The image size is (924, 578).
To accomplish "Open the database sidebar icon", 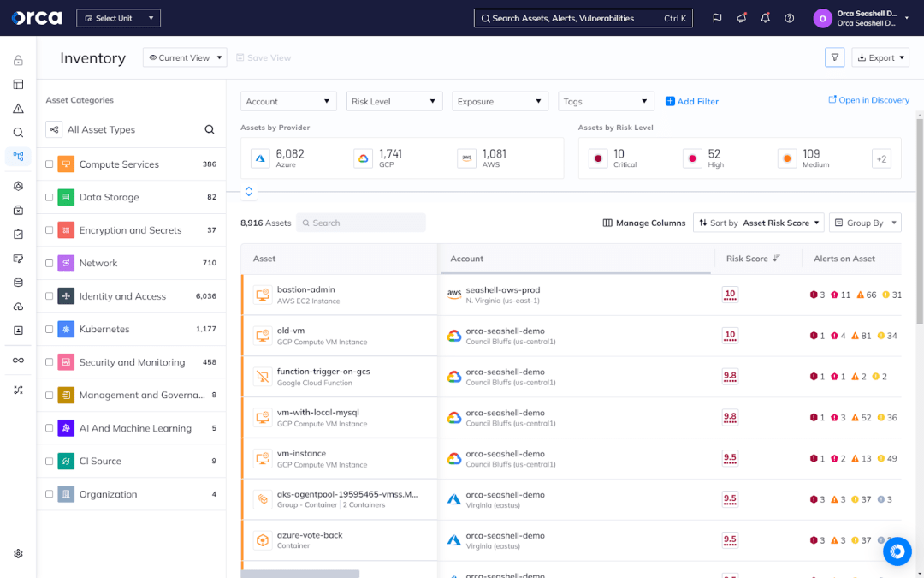I will point(18,283).
